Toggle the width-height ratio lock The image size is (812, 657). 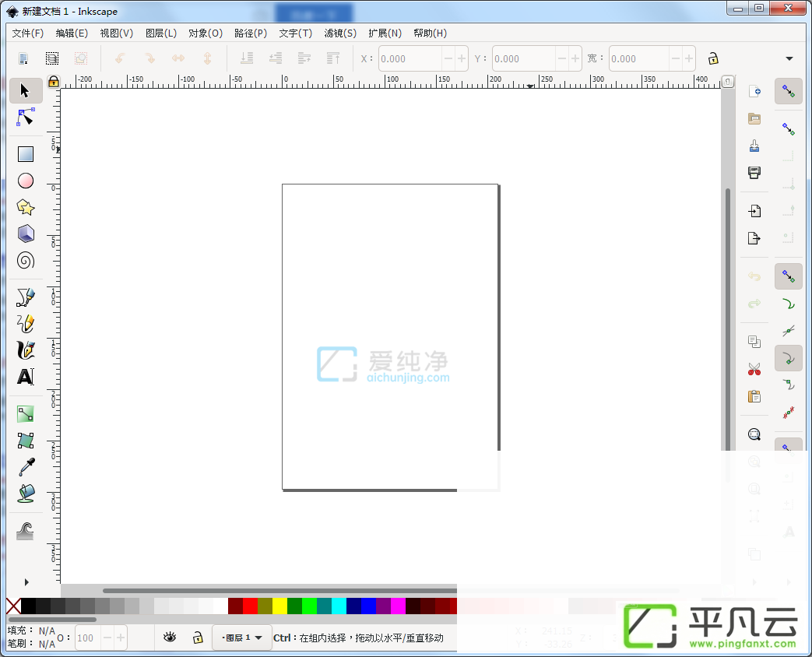[713, 58]
